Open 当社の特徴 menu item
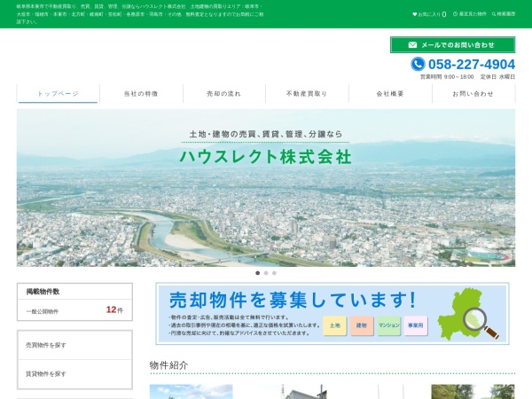The width and height of the screenshot is (532, 399). 141,94
